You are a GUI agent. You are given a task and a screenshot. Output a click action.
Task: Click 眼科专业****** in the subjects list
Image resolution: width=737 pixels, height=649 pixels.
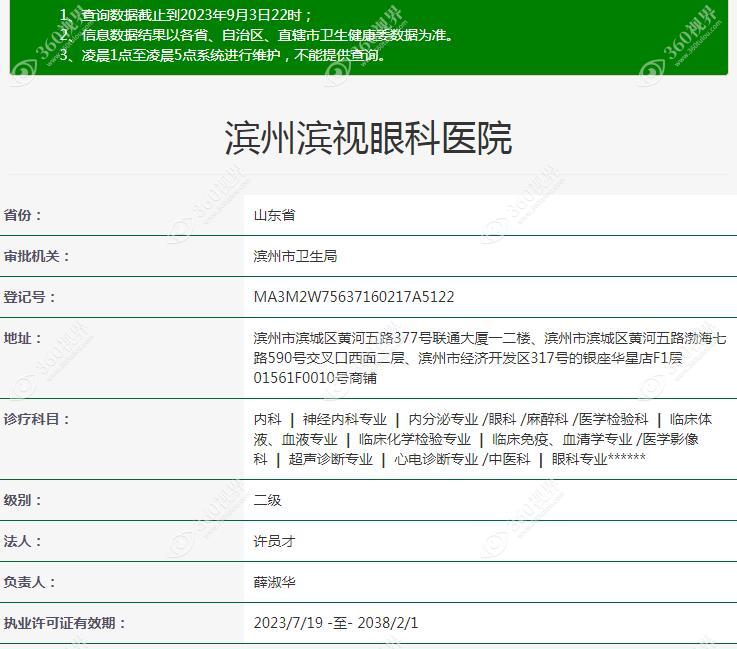coord(598,459)
